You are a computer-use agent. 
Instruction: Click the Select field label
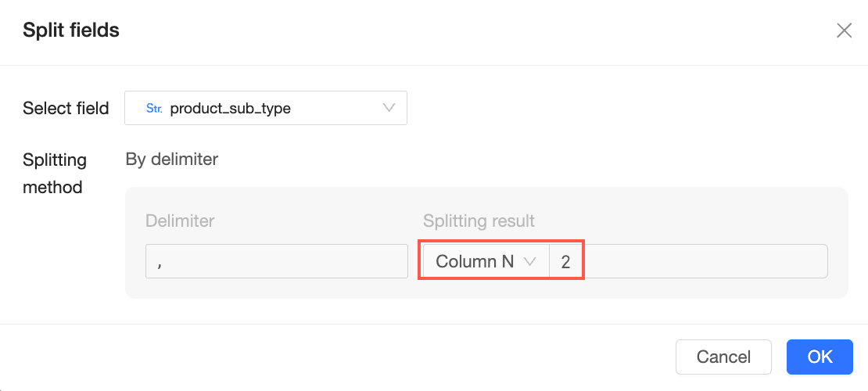[x=66, y=109]
